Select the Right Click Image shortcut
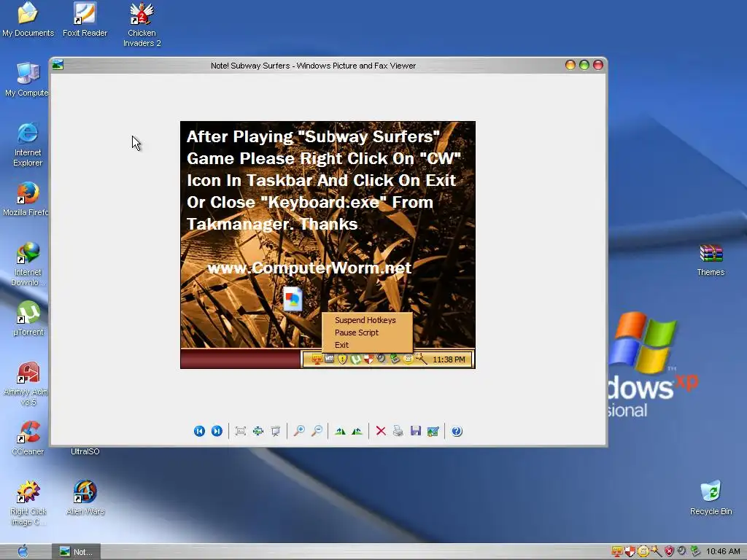The width and height of the screenshot is (747, 560). point(28,503)
